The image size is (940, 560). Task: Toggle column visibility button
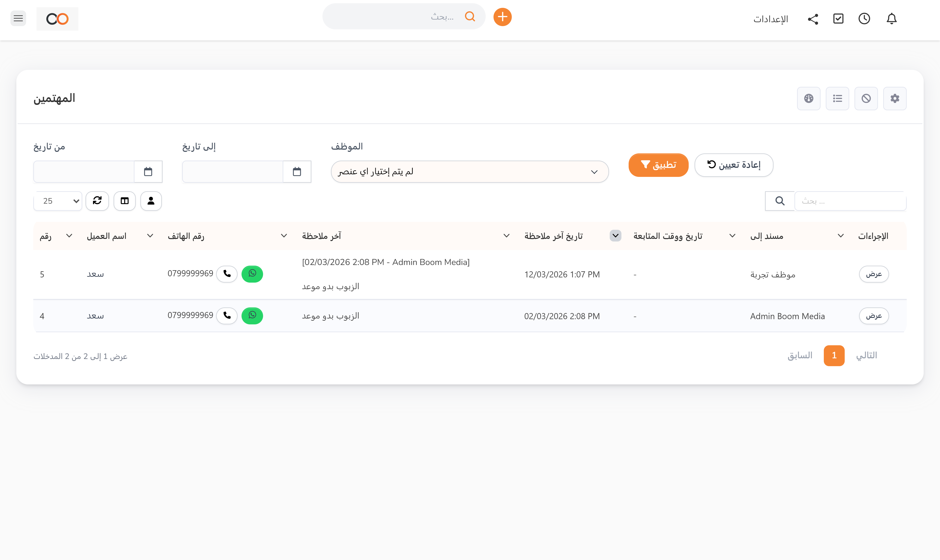pos(124,201)
